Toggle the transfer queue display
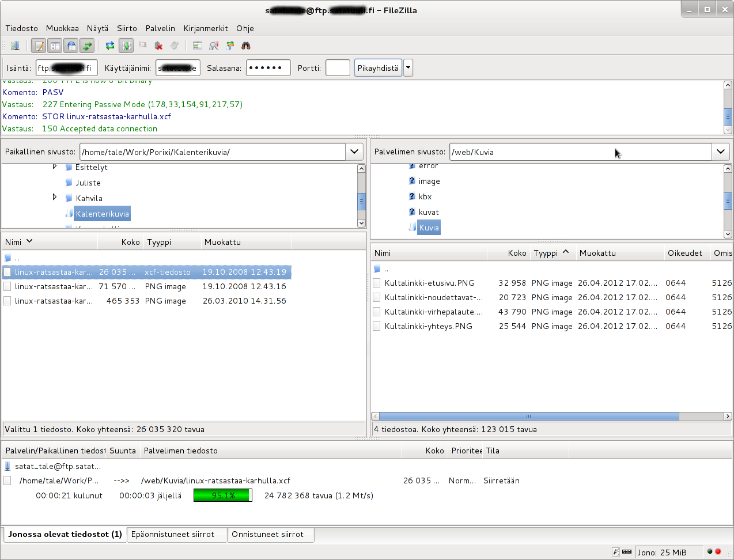Image resolution: width=734 pixels, height=560 pixels. pos(87,46)
